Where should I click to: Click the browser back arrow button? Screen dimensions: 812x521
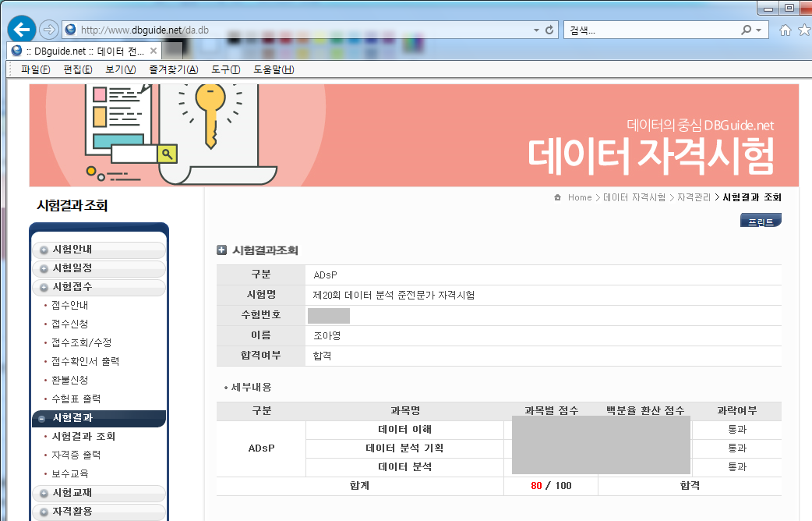(22, 30)
